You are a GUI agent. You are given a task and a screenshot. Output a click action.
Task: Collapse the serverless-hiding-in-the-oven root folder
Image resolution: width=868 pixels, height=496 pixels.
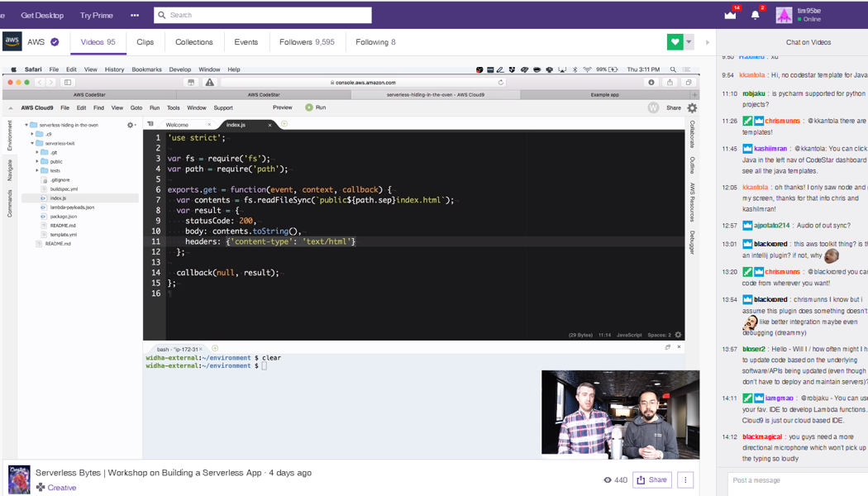point(26,125)
